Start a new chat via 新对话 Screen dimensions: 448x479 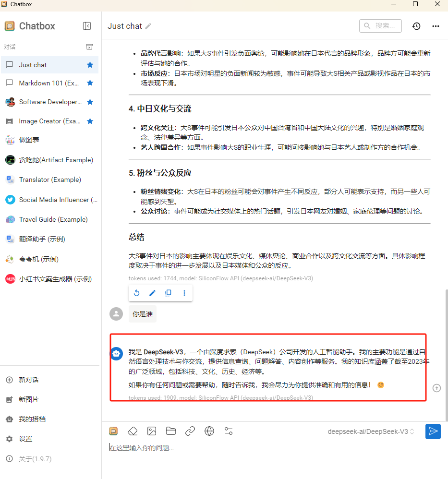[x=49, y=380]
